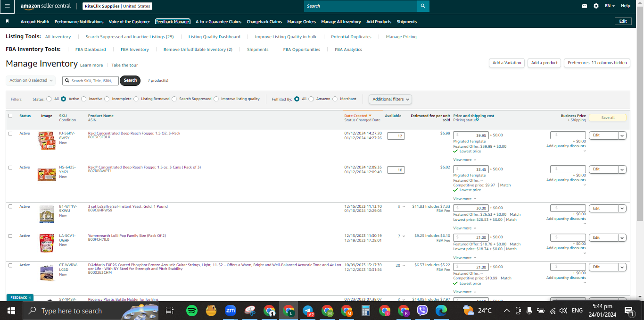Open Snipping Tool from the taskbar
644x320 pixels.
click(250, 311)
